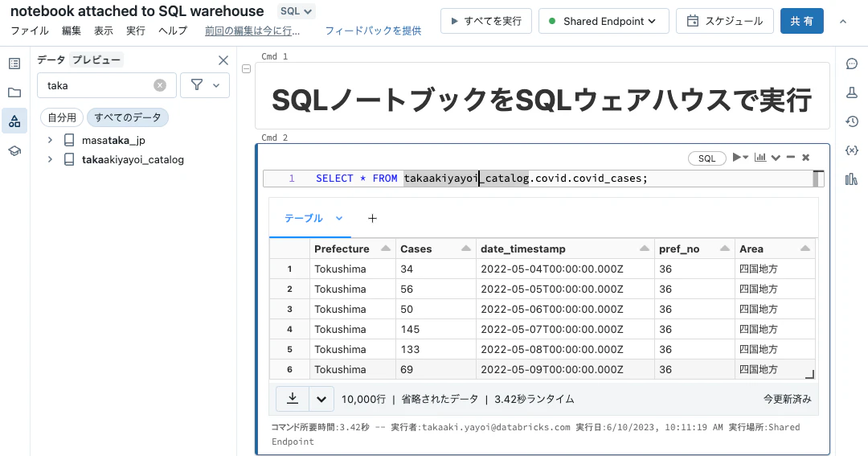Screen dimensions: 868x456
Task: Select the テーブル results tab
Action: (x=303, y=218)
